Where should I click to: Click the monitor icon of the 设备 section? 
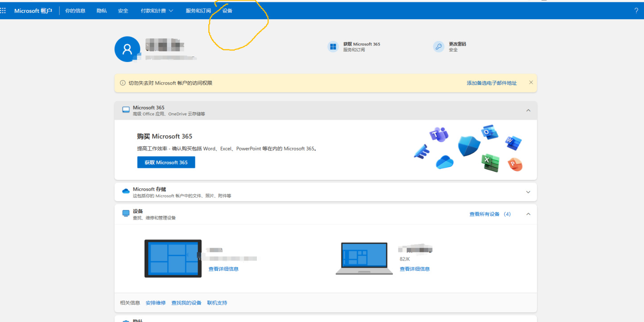126,214
